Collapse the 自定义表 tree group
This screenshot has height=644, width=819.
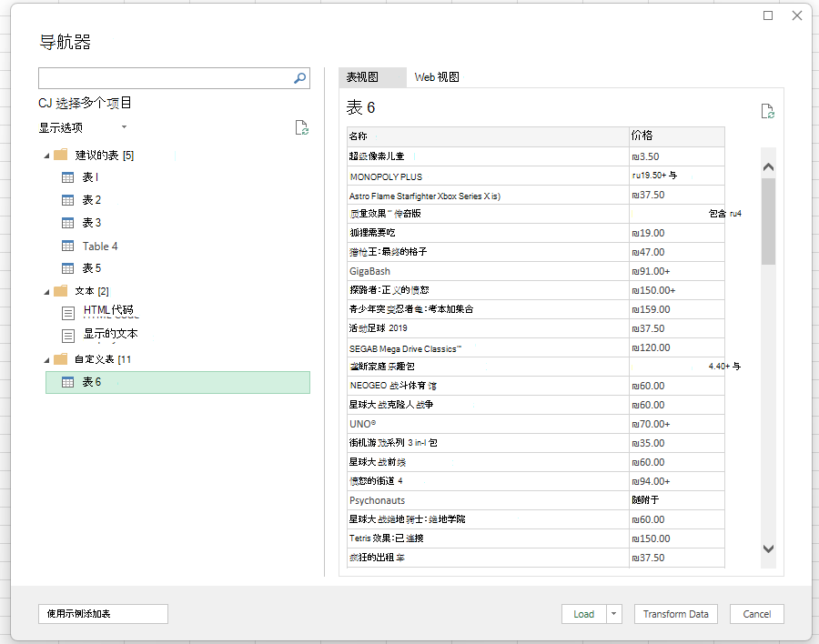coord(46,360)
